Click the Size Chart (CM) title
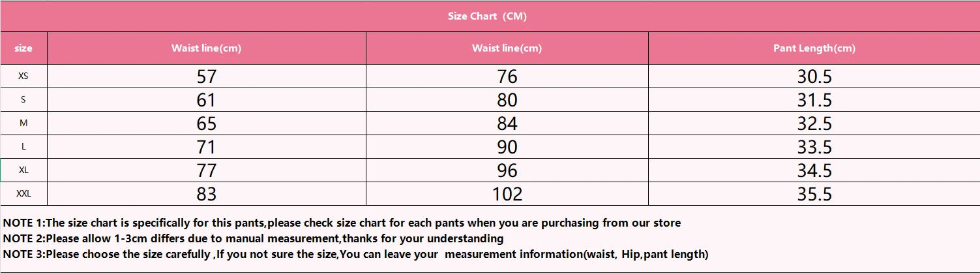The height and width of the screenshot is (273, 980). coord(487,16)
